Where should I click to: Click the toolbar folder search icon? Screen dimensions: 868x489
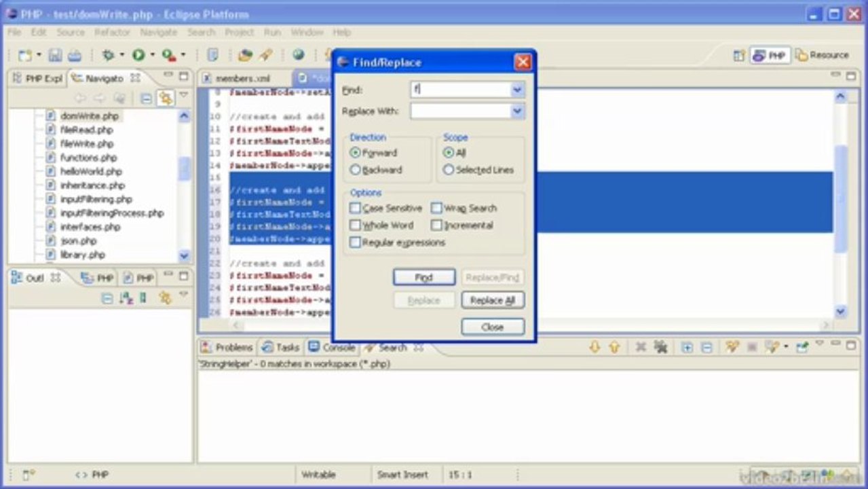pos(244,55)
